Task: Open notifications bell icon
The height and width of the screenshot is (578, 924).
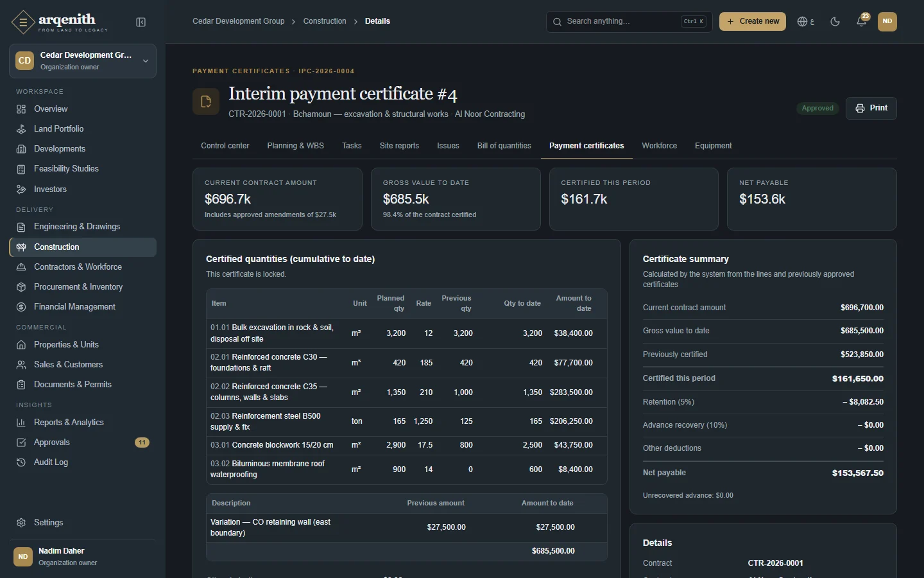Action: pos(862,21)
